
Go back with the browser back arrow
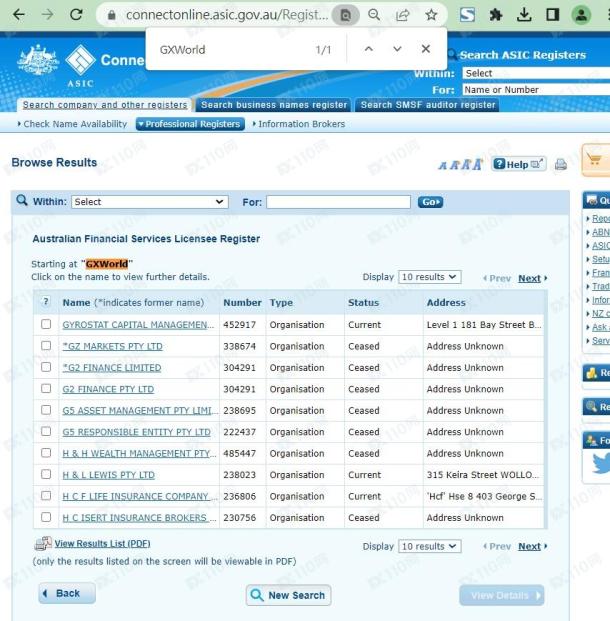(19, 15)
